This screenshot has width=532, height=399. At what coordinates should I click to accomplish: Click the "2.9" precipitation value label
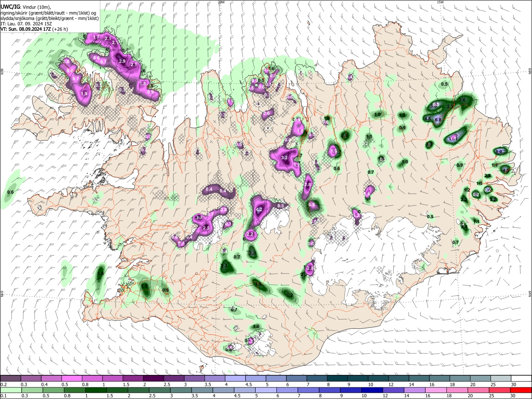[x=122, y=61]
